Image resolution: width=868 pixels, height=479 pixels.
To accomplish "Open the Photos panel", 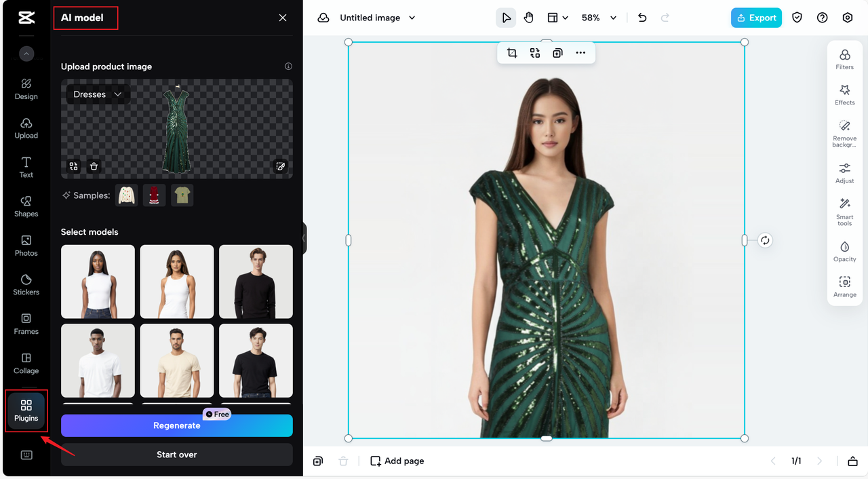I will (x=26, y=246).
